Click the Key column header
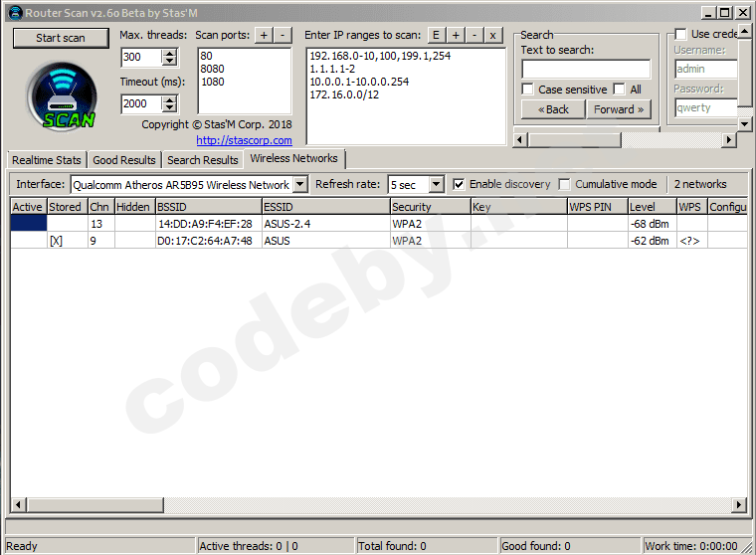Screen dimensions: 756x555 (519, 207)
